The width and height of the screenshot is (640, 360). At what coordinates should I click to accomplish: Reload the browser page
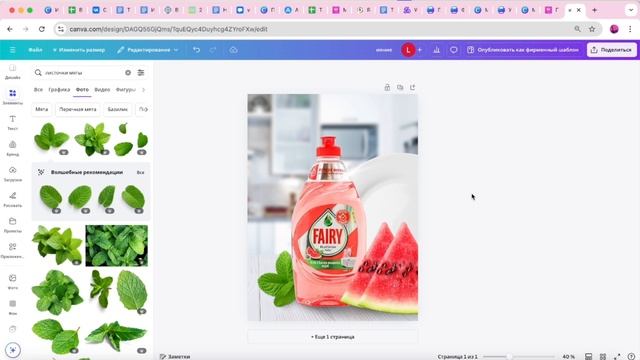(42, 29)
